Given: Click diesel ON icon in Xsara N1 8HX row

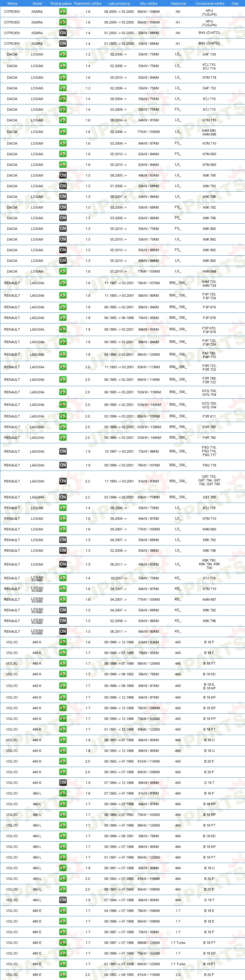Looking at the screenshot, I should point(63,44).
